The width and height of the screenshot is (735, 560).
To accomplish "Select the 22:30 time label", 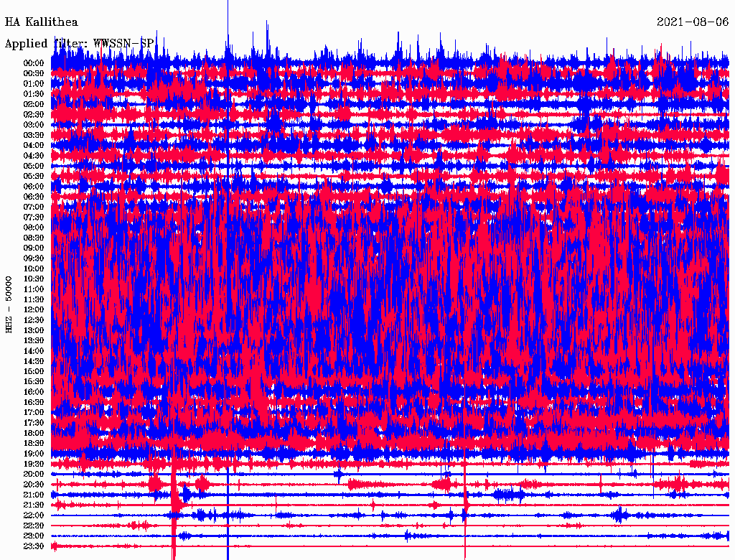I will [x=33, y=526].
